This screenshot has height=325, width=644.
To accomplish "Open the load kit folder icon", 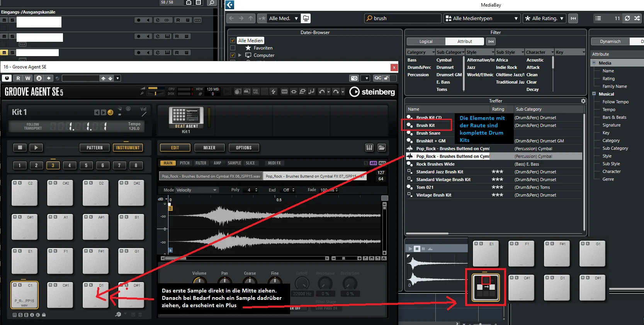I will [x=382, y=147].
